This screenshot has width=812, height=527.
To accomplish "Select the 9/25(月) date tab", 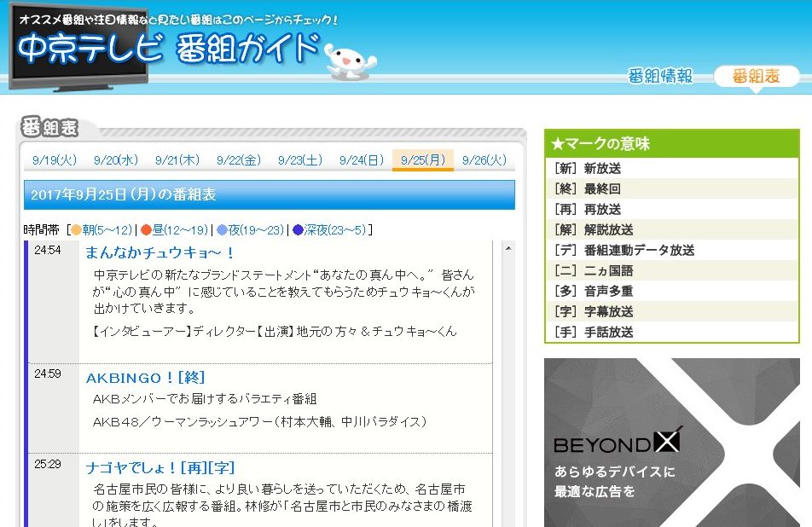I will (423, 160).
